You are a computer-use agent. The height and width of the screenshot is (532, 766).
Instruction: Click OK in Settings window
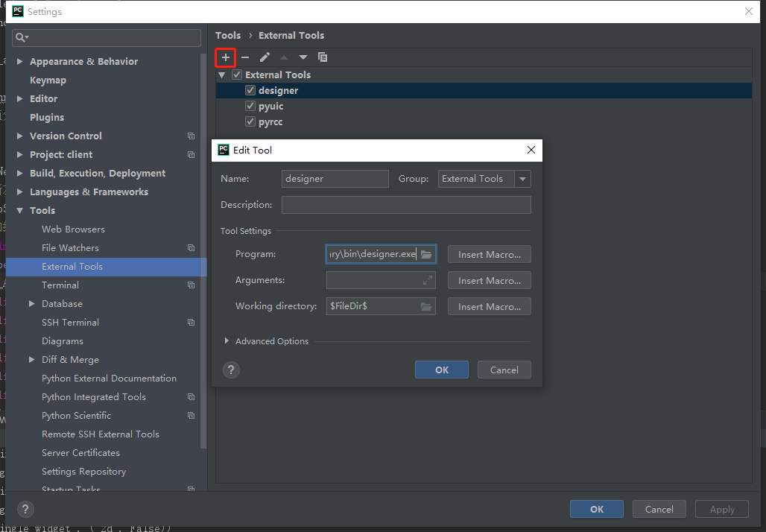click(597, 509)
